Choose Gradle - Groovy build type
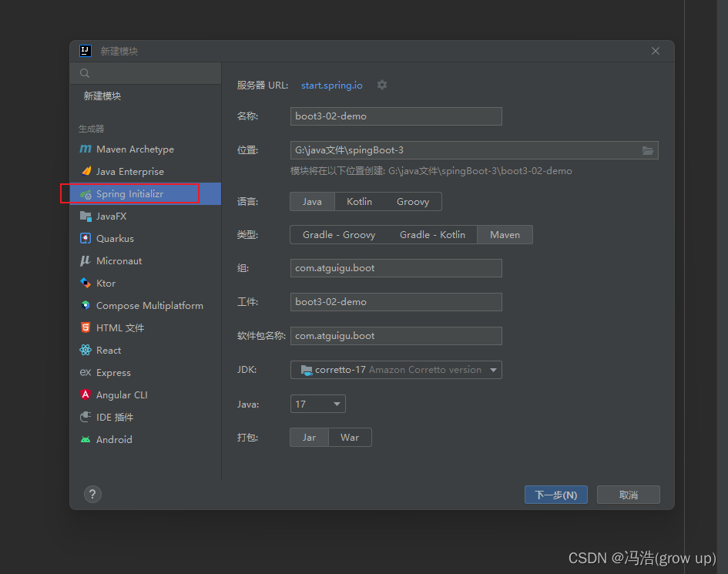Image resolution: width=728 pixels, height=574 pixels. click(x=339, y=235)
